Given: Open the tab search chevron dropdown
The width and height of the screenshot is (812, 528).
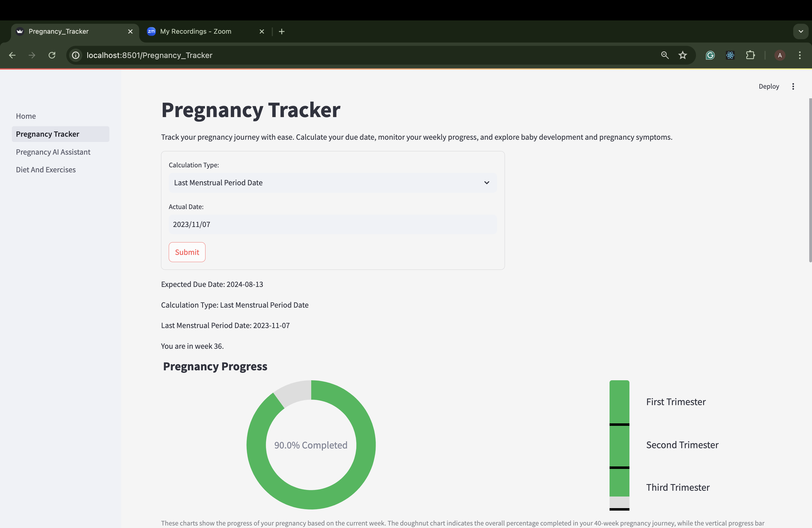Looking at the screenshot, I should pyautogui.click(x=801, y=31).
